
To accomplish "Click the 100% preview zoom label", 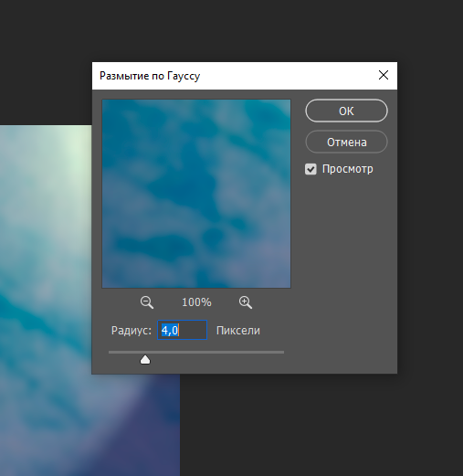I will pyautogui.click(x=196, y=302).
